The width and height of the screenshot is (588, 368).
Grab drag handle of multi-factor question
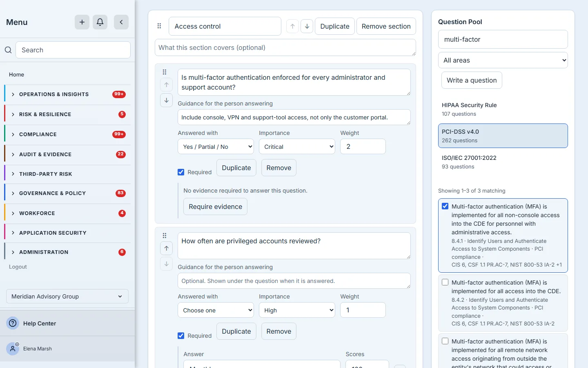coord(165,72)
